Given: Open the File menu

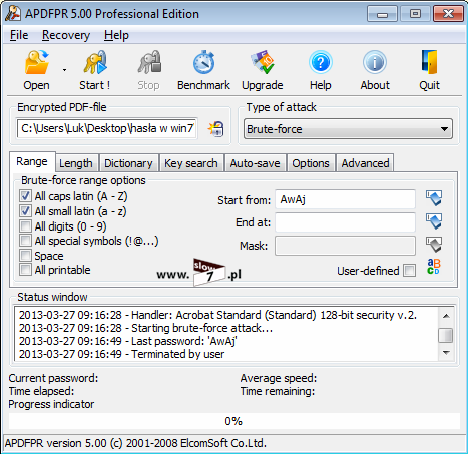Looking at the screenshot, I should [19, 35].
